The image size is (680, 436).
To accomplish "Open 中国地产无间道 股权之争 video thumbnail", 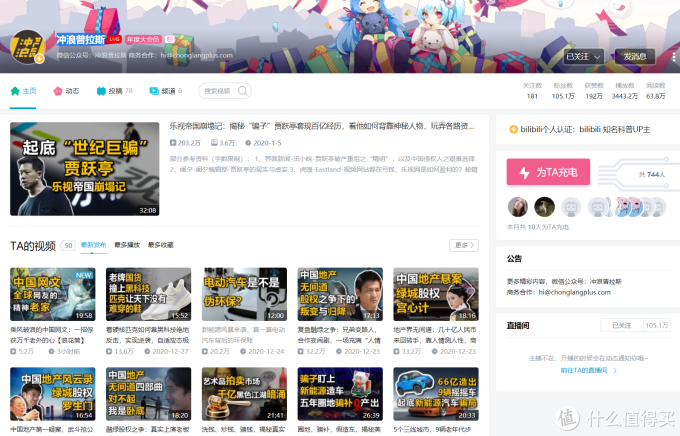I will [340, 294].
